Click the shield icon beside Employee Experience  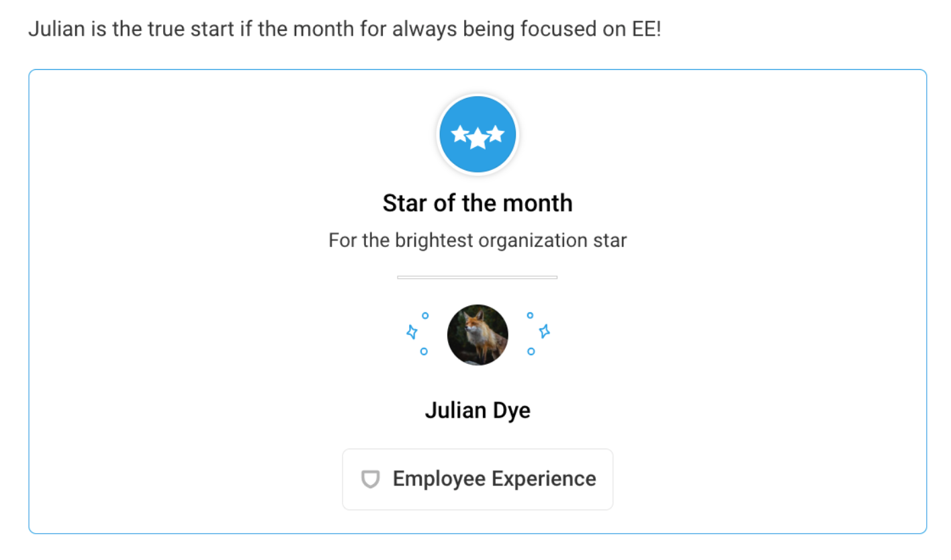(x=370, y=479)
